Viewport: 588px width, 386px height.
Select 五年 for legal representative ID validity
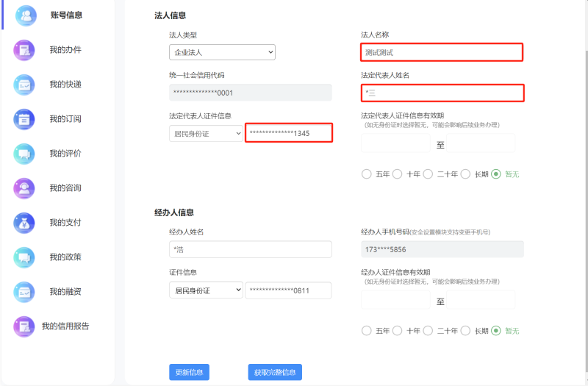pos(367,174)
